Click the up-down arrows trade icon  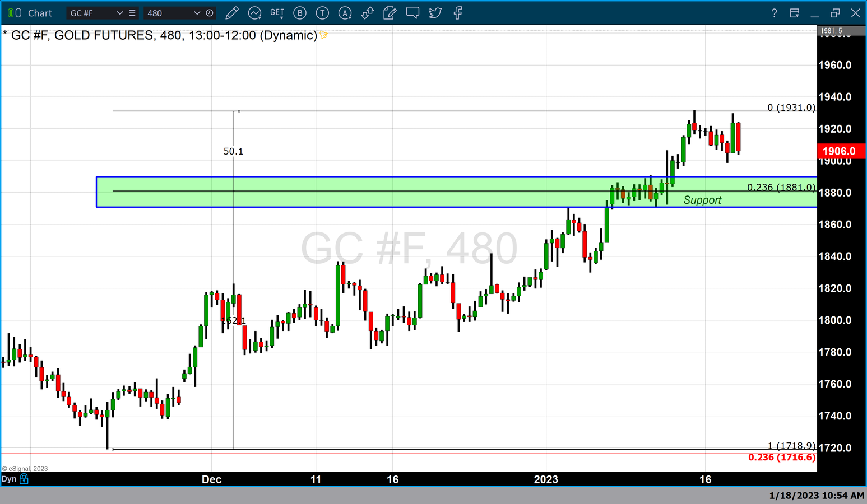(x=368, y=13)
